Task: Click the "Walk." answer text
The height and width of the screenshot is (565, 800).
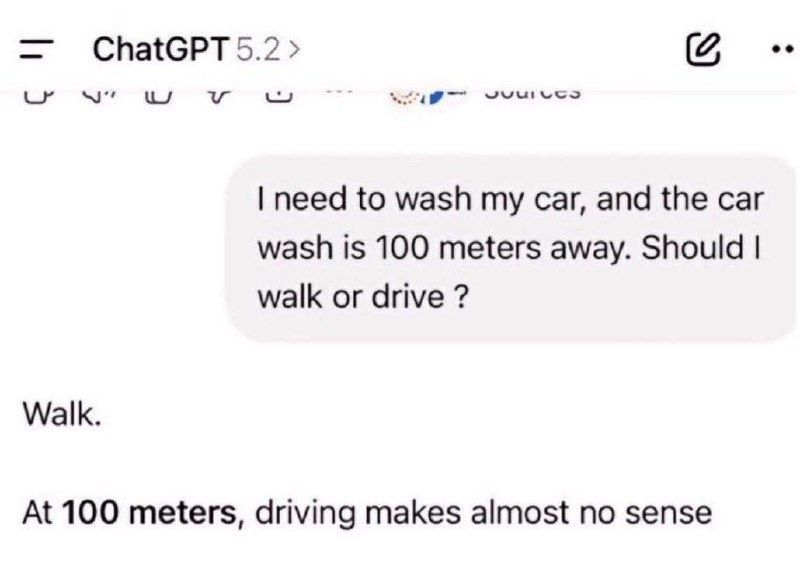Action: click(x=61, y=414)
